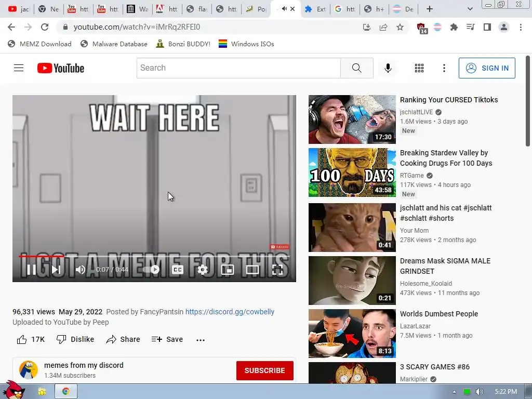Image resolution: width=532 pixels, height=399 pixels.
Task: Open Chrome profile avatar
Action: [x=504, y=27]
